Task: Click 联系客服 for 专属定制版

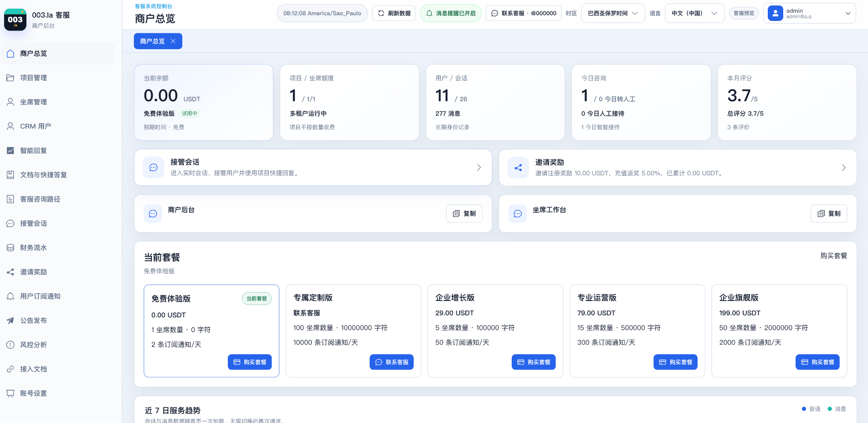Action: point(391,362)
